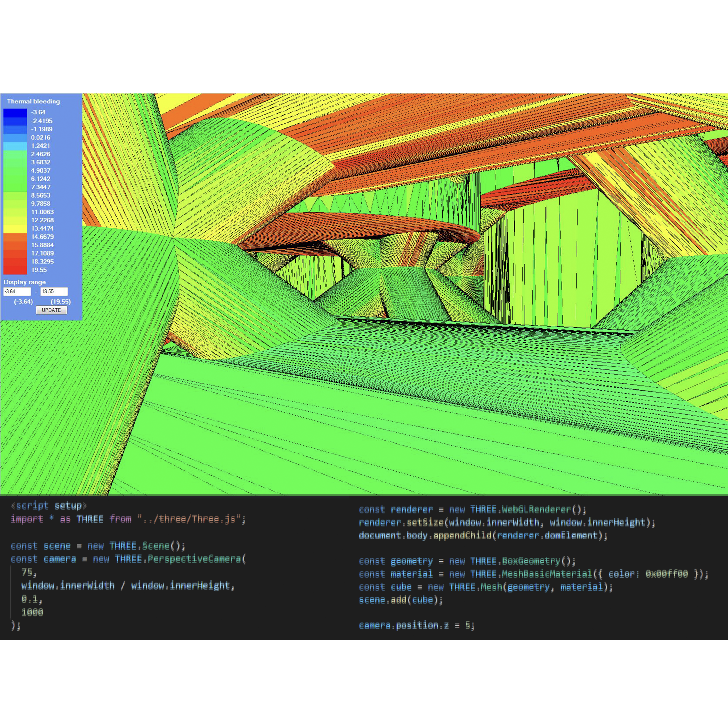This screenshot has width=728, height=727.
Task: Click the 'window.innerWidth / window.innerHeight,' code line
Action: 128,586
